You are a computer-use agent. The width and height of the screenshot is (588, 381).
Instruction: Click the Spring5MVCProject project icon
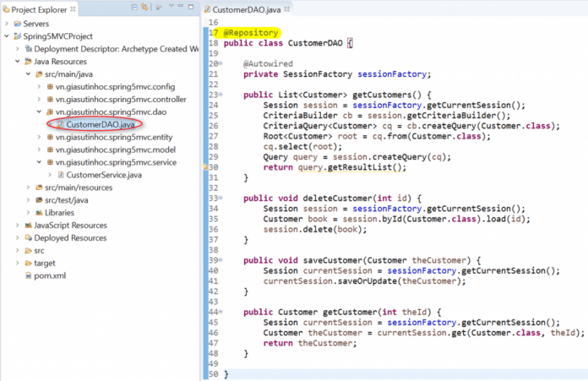tap(17, 36)
